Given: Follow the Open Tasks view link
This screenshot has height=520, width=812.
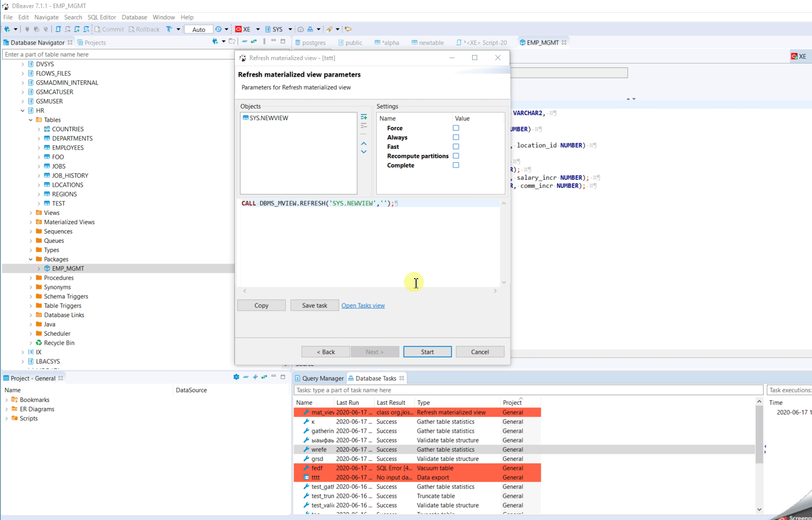Looking at the screenshot, I should (363, 305).
